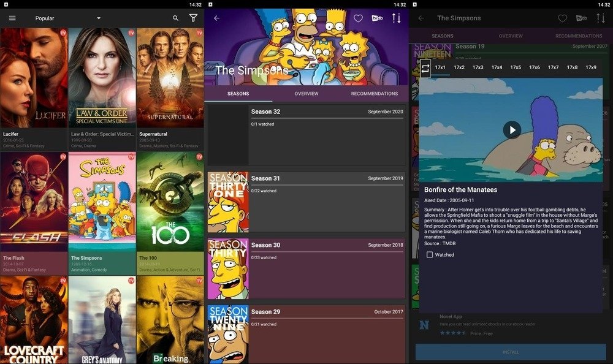Open the hamburger menu in the Popular screen

point(12,18)
